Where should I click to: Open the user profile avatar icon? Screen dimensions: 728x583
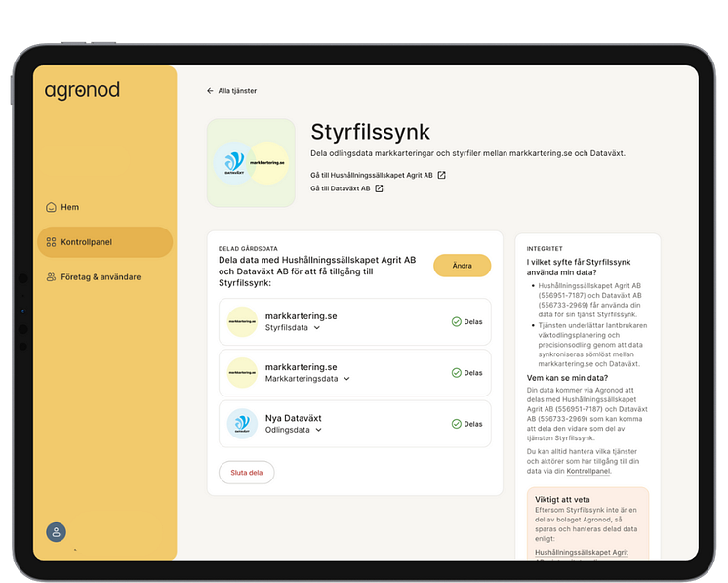click(57, 532)
